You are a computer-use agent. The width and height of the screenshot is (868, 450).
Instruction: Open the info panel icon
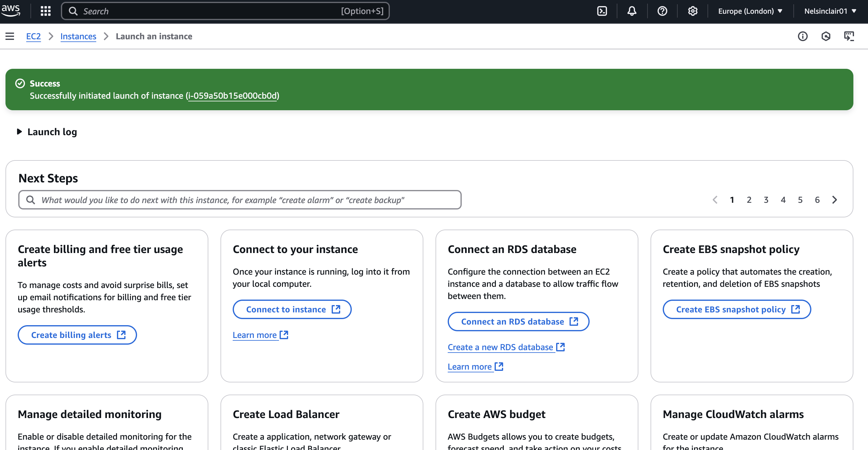[803, 36]
